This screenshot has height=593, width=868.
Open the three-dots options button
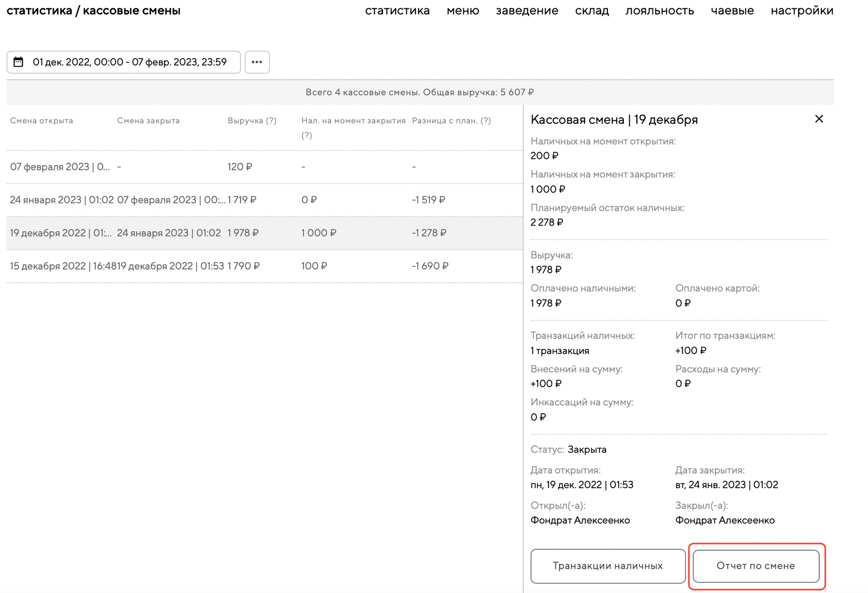[257, 62]
